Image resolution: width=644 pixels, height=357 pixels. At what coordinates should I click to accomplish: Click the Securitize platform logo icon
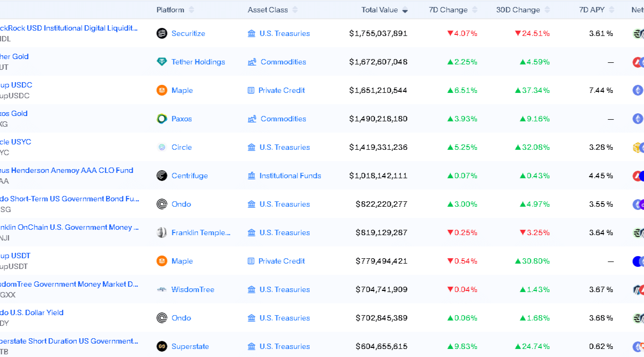tap(162, 33)
